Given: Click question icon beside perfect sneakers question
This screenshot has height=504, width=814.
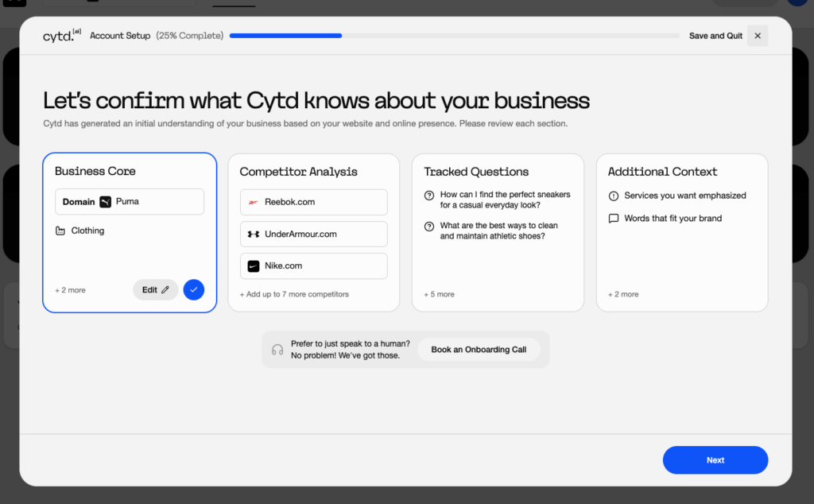Looking at the screenshot, I should coord(429,196).
